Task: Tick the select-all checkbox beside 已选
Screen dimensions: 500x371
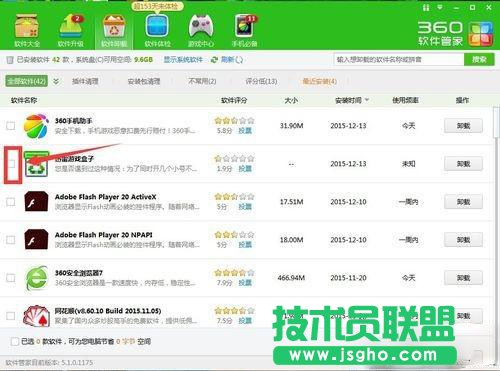Action: coord(15,341)
